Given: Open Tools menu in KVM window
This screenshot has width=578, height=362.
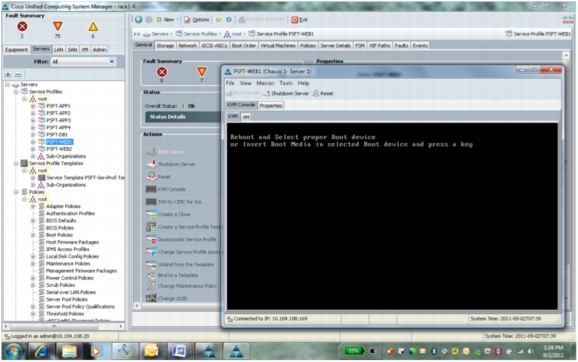Looking at the screenshot, I should (286, 83).
